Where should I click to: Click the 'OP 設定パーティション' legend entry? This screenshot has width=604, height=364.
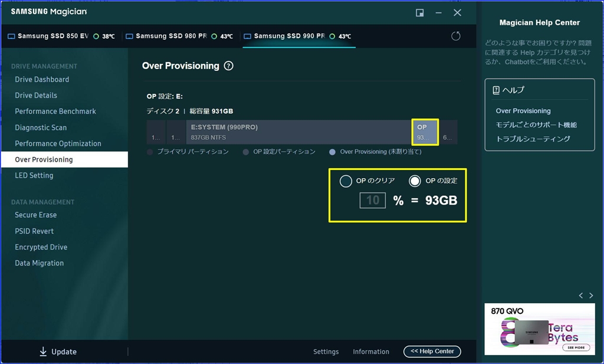279,152
